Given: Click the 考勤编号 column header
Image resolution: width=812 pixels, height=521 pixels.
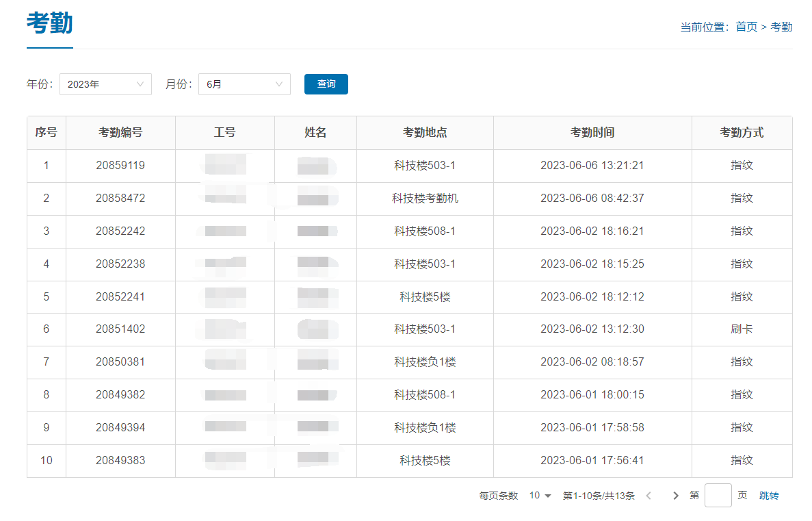Looking at the screenshot, I should (120, 133).
